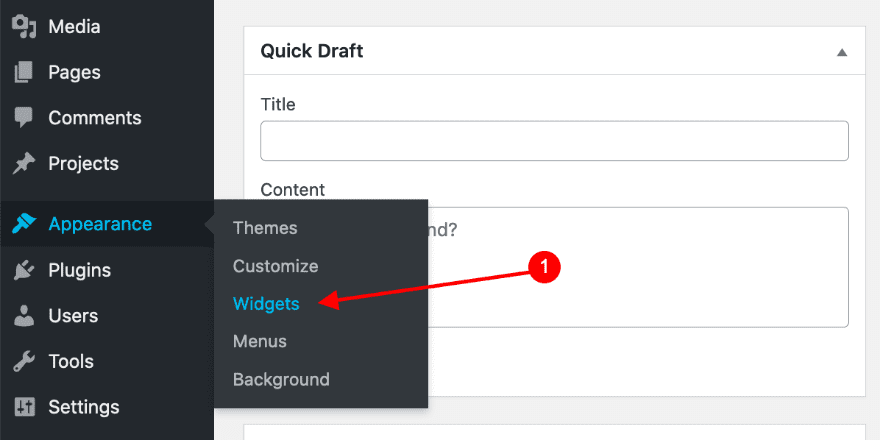The width and height of the screenshot is (880, 440).
Task: Go to the Settings menu label
Action: [84, 407]
